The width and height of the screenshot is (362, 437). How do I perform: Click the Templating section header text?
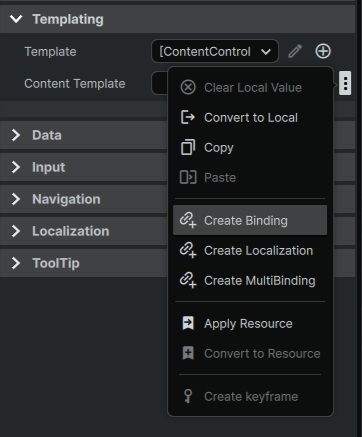point(68,19)
